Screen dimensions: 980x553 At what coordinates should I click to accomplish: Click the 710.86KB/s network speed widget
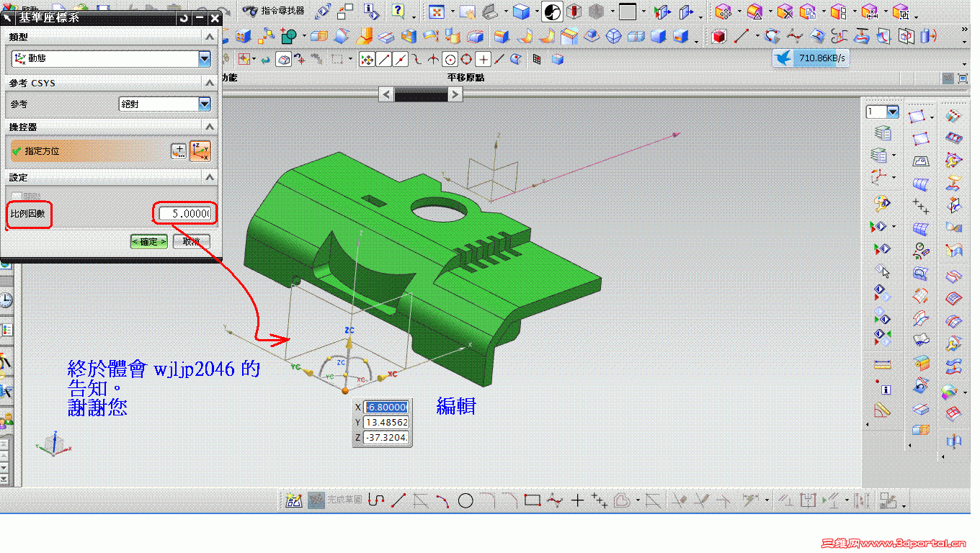(x=811, y=58)
